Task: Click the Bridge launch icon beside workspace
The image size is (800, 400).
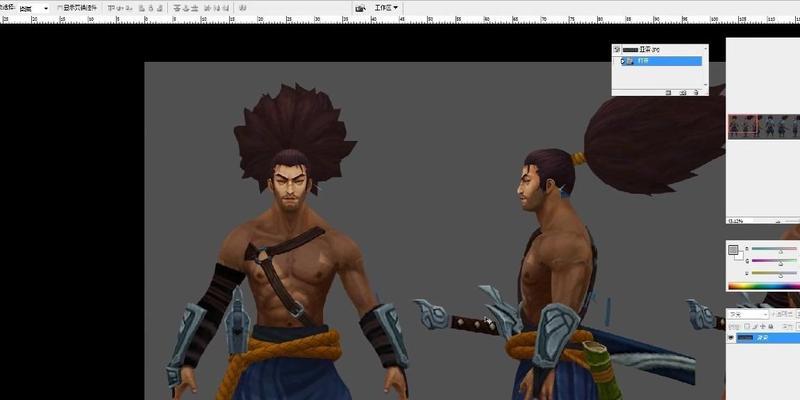Action: 361,8
